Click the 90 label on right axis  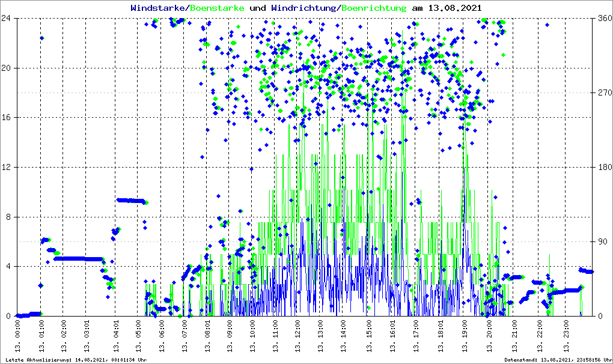[601, 241]
